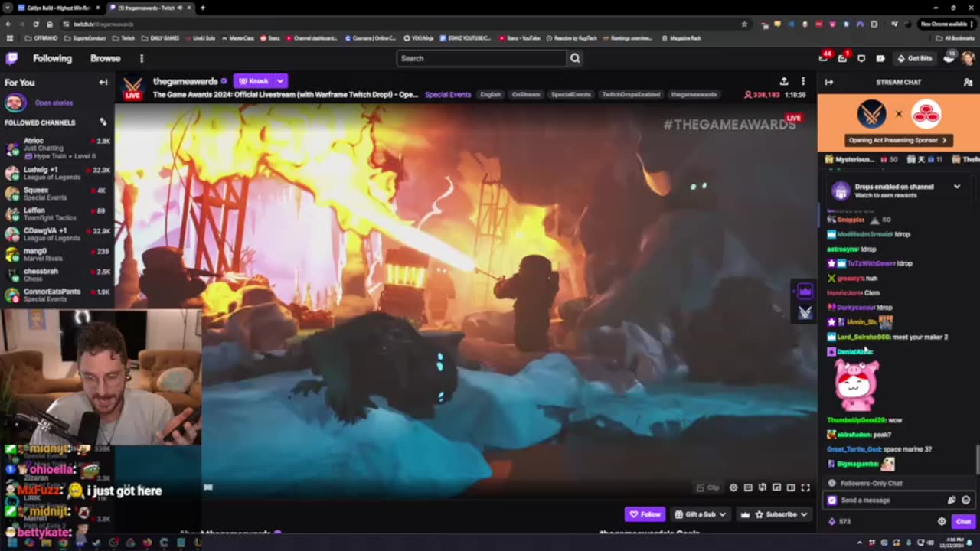980x551 pixels.
Task: Select the TwitchDropsEnabled tag
Action: tap(630, 95)
